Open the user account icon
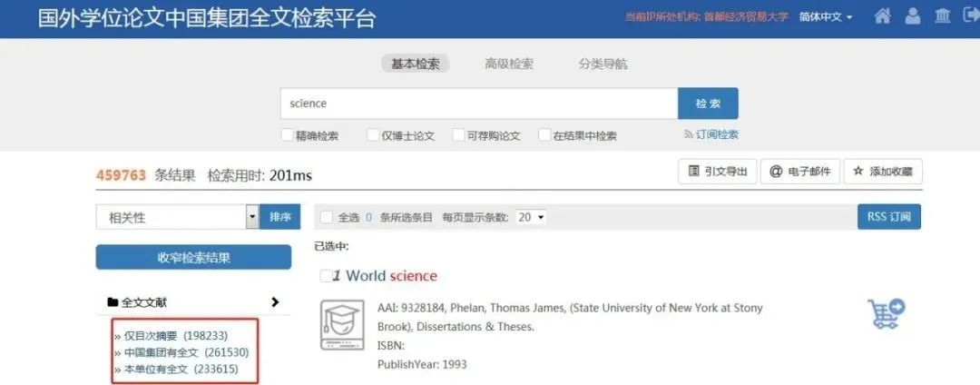Viewport: 980px width, 385px height. click(x=913, y=17)
